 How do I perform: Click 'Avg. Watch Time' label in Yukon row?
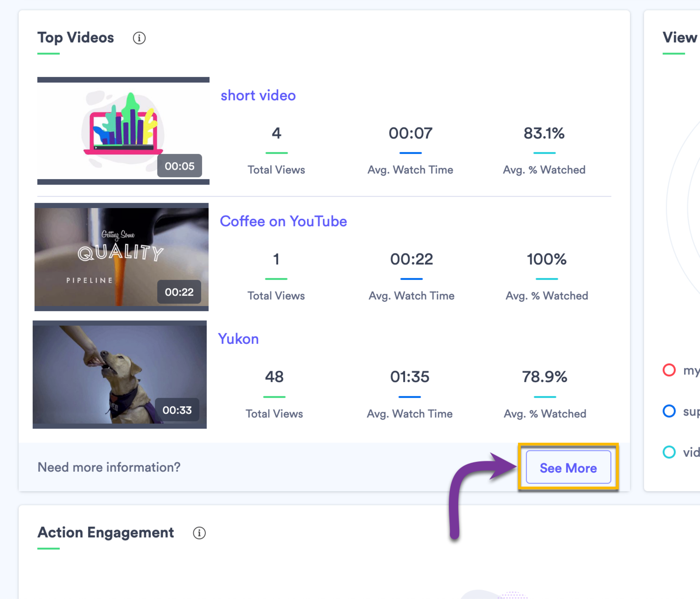click(410, 414)
